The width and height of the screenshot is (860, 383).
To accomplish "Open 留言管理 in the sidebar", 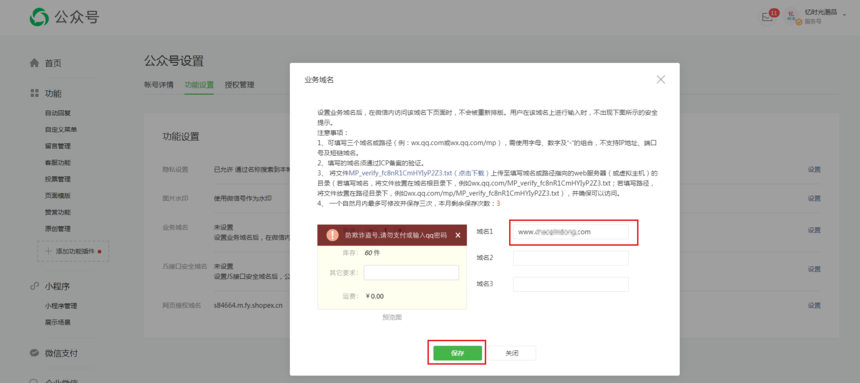I will (58, 147).
